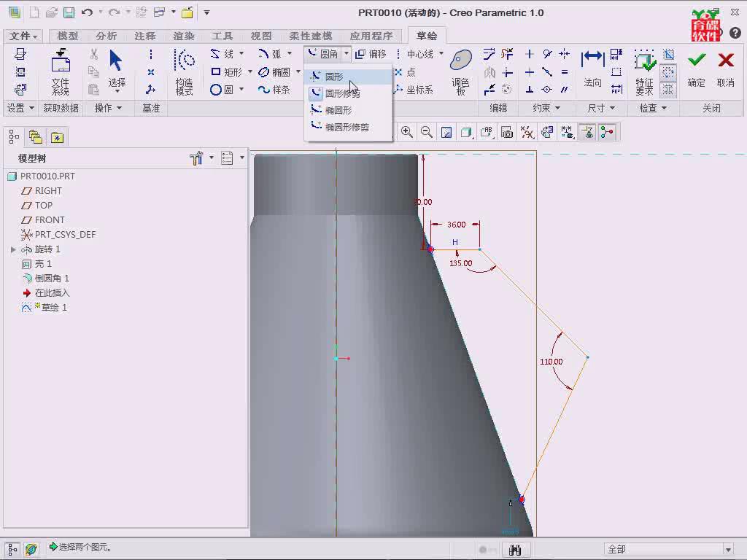The width and height of the screenshot is (747, 560).
Task: Select the sketch Point (点) tool
Action: (405, 72)
